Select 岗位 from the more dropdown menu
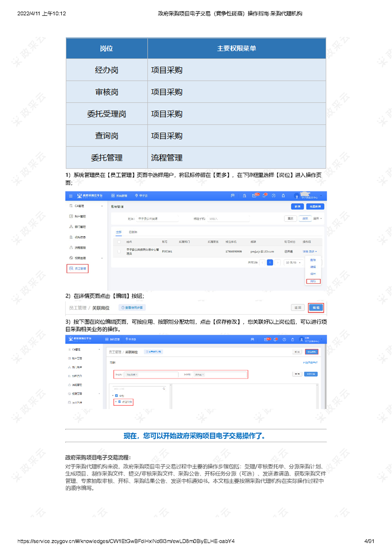This screenshot has width=392, height=554. [x=313, y=281]
